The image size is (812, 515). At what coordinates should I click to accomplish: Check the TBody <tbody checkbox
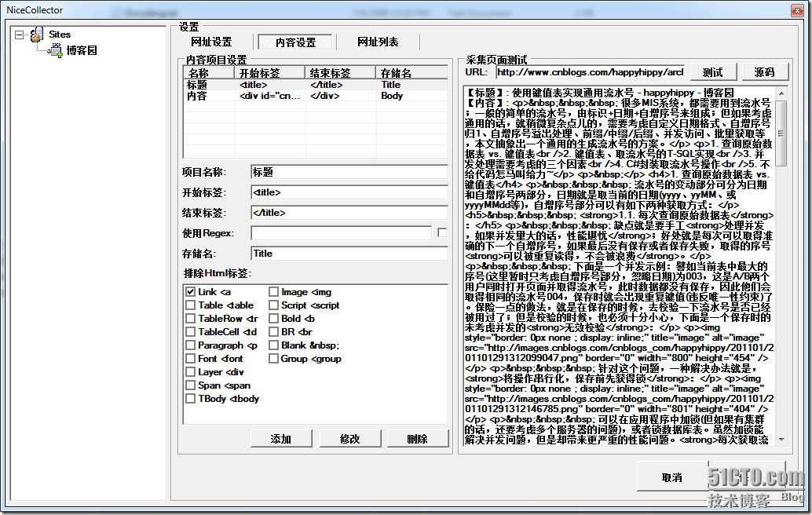coord(191,399)
